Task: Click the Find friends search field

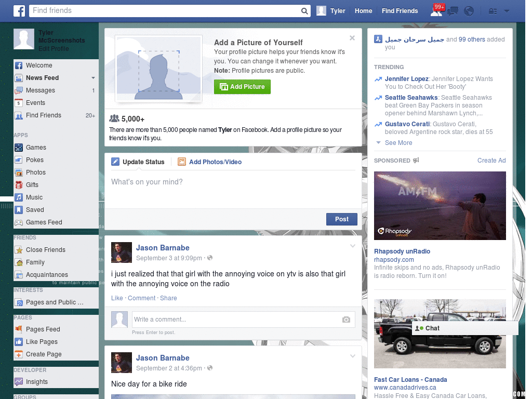Action: [165, 11]
